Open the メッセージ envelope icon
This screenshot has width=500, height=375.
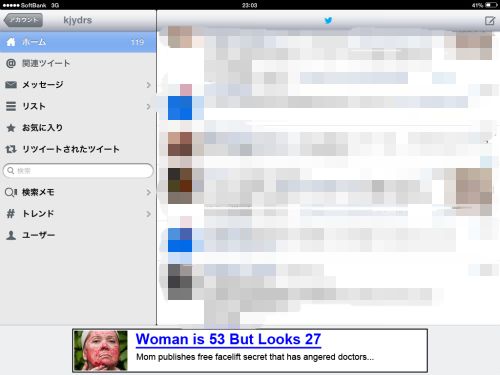tap(11, 85)
